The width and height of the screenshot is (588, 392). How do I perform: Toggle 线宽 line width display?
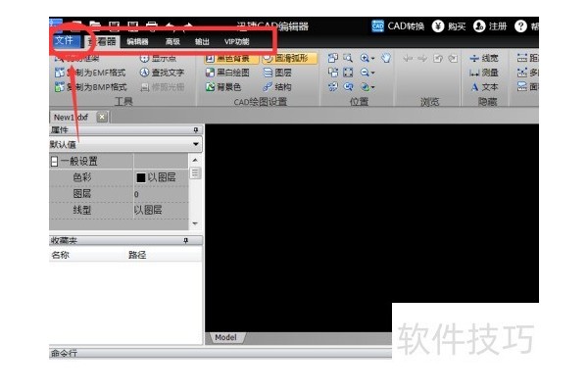[484, 58]
